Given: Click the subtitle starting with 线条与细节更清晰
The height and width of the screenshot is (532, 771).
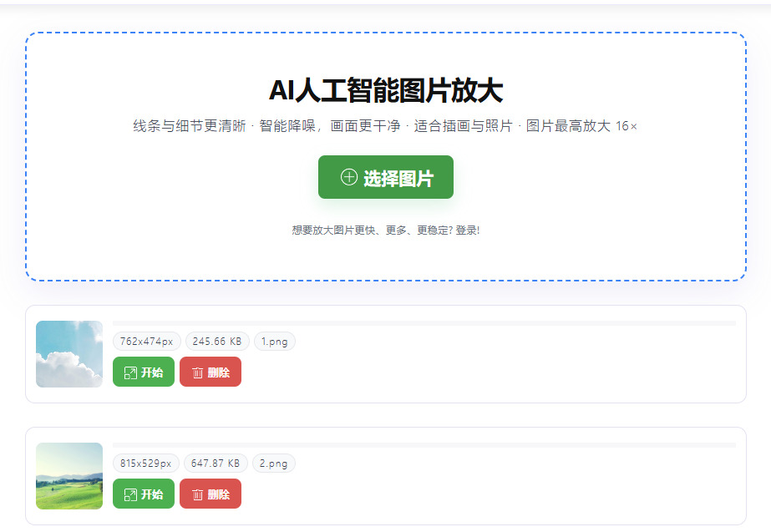Looking at the screenshot, I should [386, 126].
